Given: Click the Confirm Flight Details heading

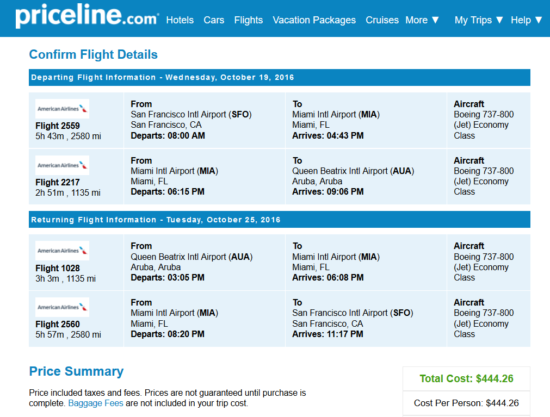Looking at the screenshot, I should click(93, 54).
